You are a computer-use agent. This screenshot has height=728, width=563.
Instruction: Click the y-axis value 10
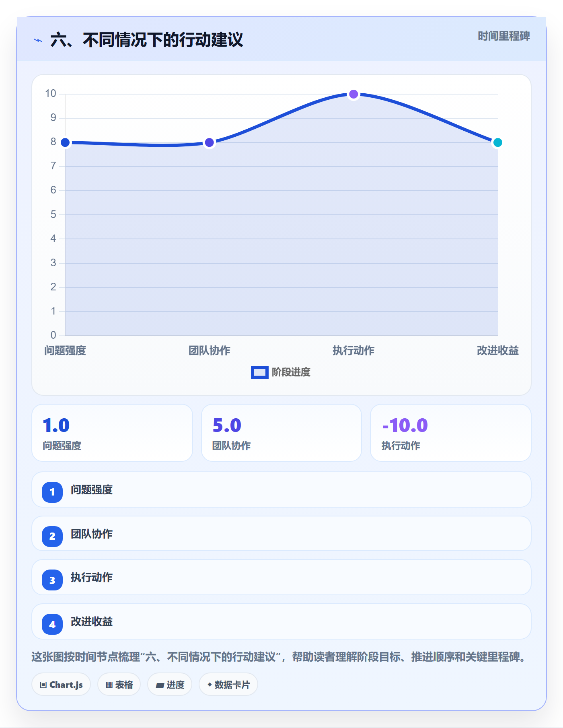51,94
